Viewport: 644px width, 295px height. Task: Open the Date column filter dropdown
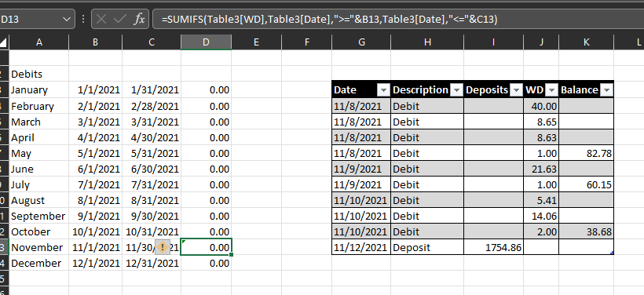[x=383, y=90]
